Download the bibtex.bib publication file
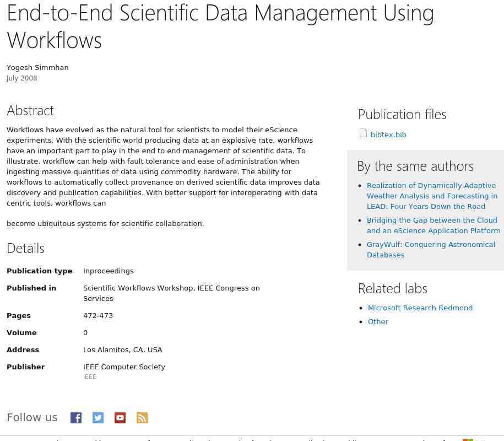Viewport: 504px width, 441px height. coord(388,135)
